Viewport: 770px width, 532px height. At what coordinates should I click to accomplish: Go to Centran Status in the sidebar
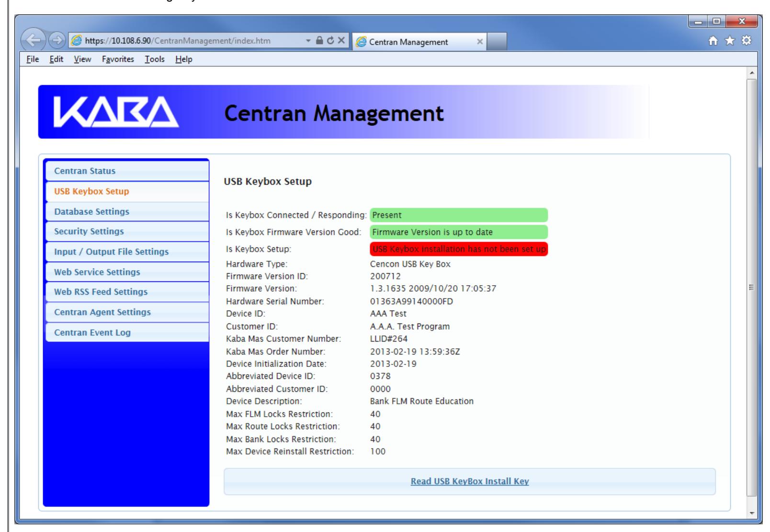point(127,171)
